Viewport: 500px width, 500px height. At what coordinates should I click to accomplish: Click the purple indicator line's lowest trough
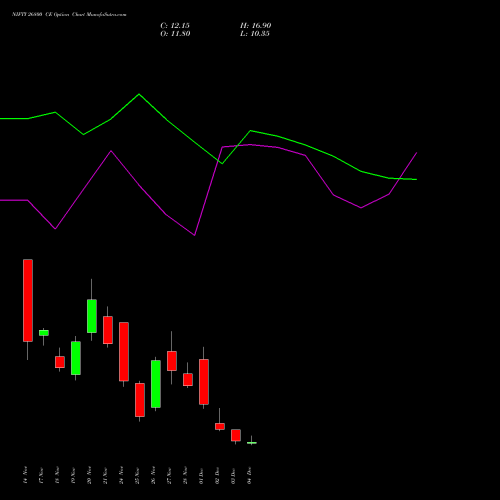pos(195,235)
